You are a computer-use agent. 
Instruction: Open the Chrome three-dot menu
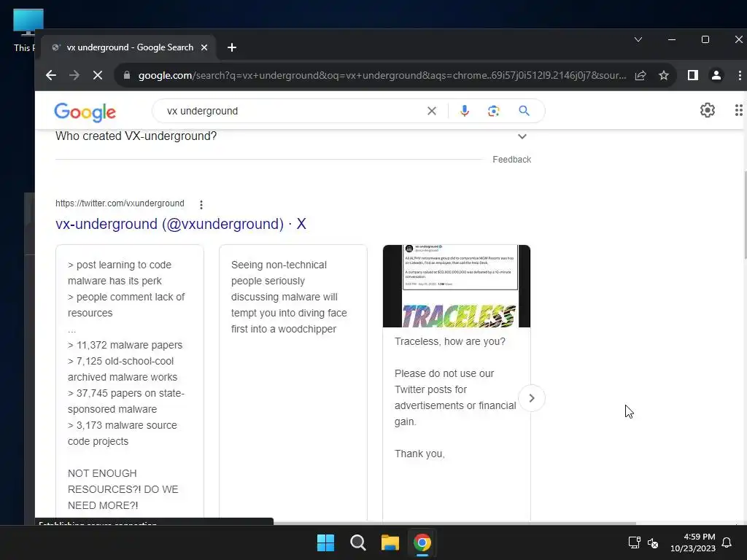point(740,75)
